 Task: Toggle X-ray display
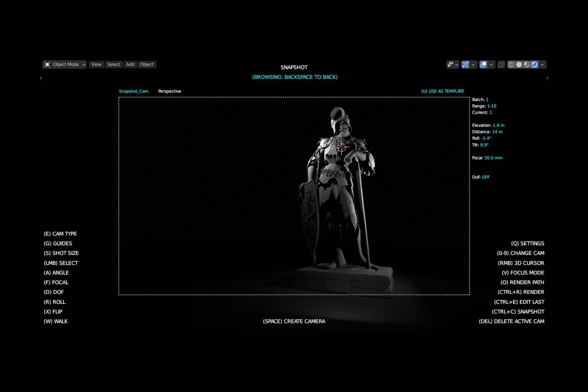501,64
